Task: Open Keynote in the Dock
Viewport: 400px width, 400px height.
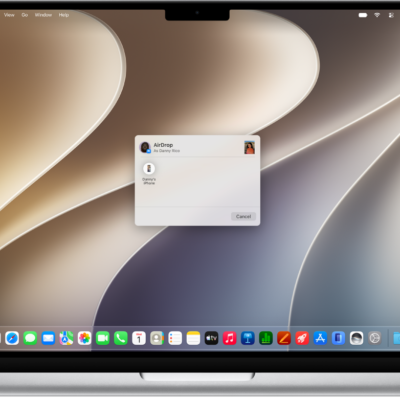Action: [248, 338]
